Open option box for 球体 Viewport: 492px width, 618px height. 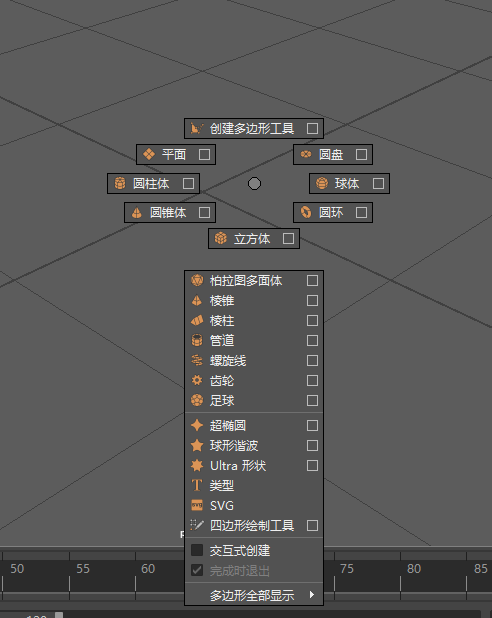[378, 183]
